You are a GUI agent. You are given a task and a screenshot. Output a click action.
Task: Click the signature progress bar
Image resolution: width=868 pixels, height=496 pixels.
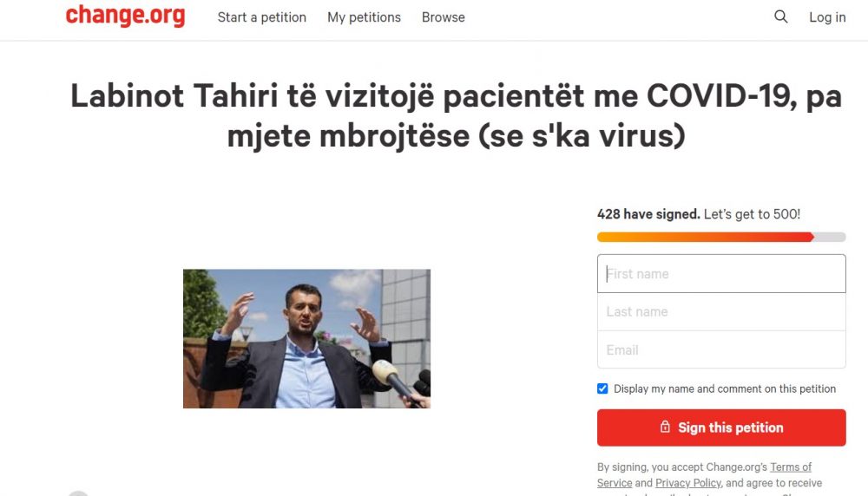720,237
